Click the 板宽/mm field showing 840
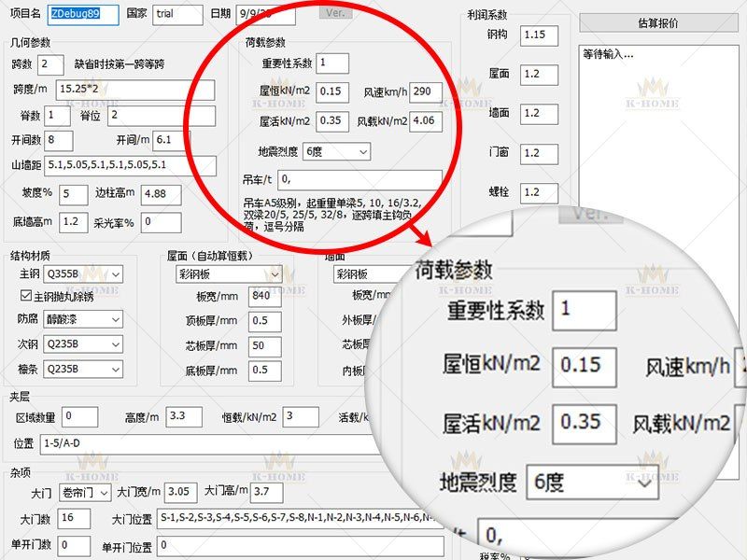The width and height of the screenshot is (747, 560). pos(261,297)
